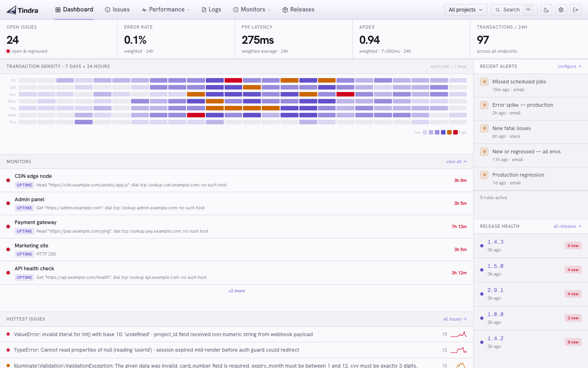Image resolution: width=588 pixels, height=368 pixels.
Task: Open release 1.5.0
Action: tap(531, 270)
